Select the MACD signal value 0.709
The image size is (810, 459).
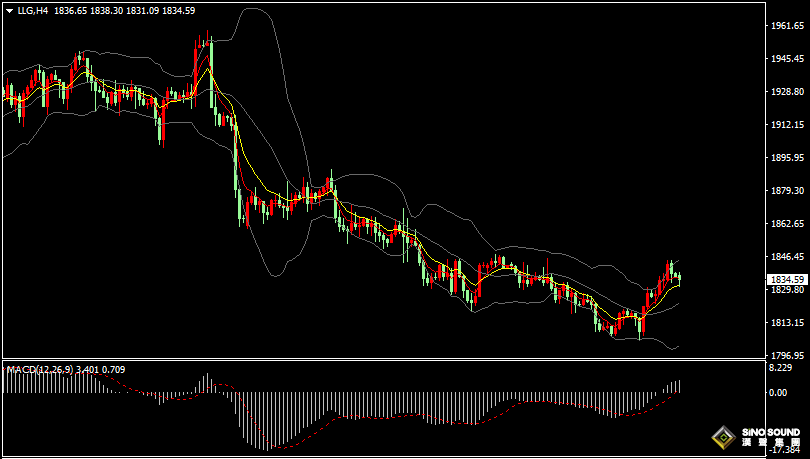click(x=113, y=370)
